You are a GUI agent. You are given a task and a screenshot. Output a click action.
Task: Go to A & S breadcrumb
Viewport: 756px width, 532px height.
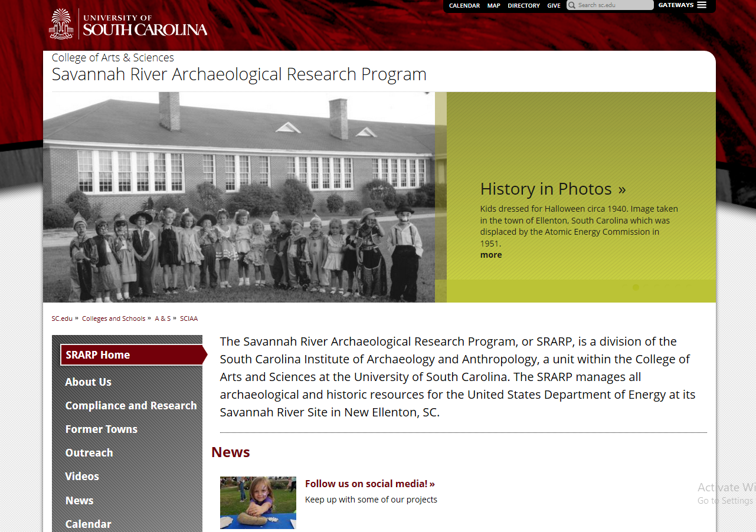coord(163,318)
